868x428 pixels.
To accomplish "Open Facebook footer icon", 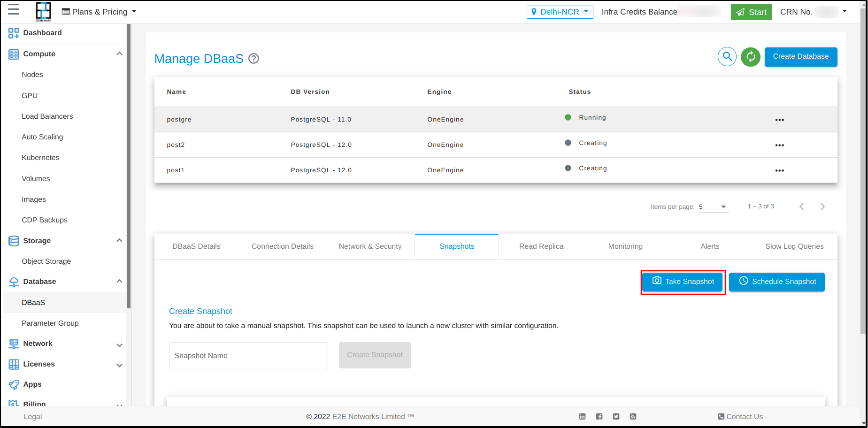I will coord(599,417).
